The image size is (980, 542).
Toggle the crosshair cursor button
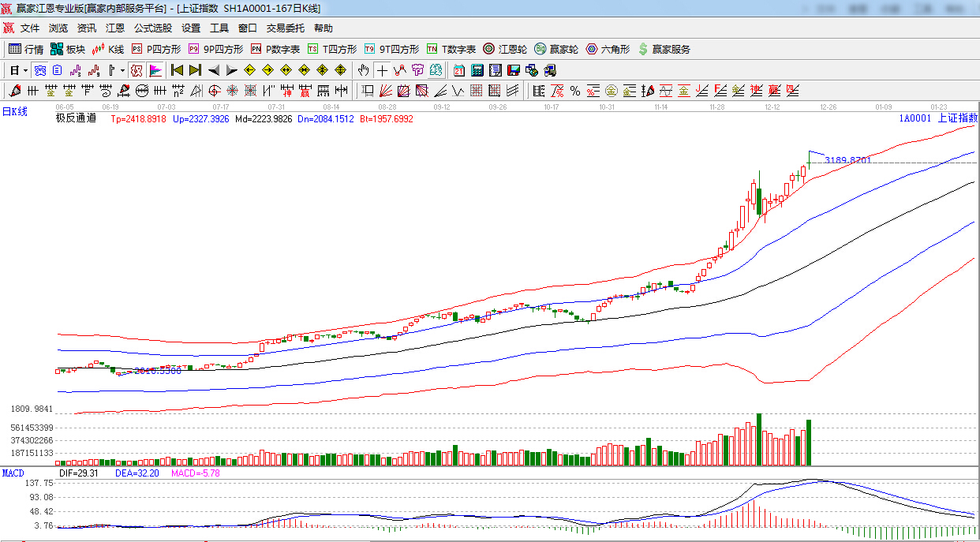pyautogui.click(x=382, y=70)
